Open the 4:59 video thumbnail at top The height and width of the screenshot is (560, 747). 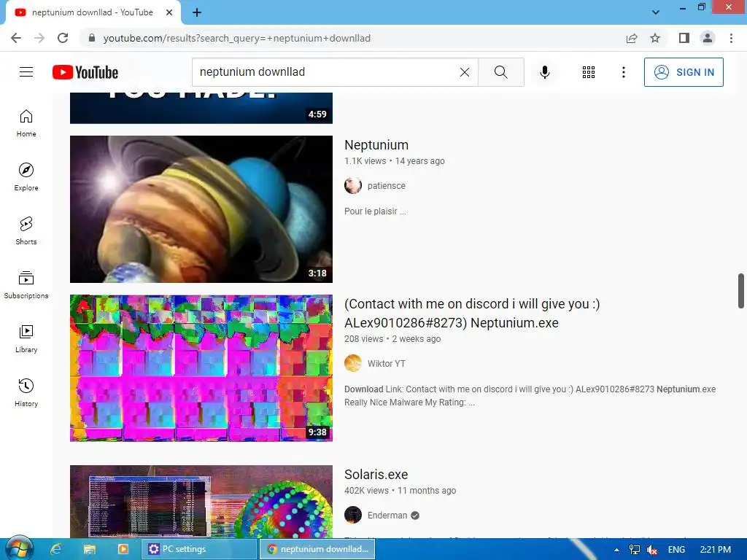click(x=201, y=108)
